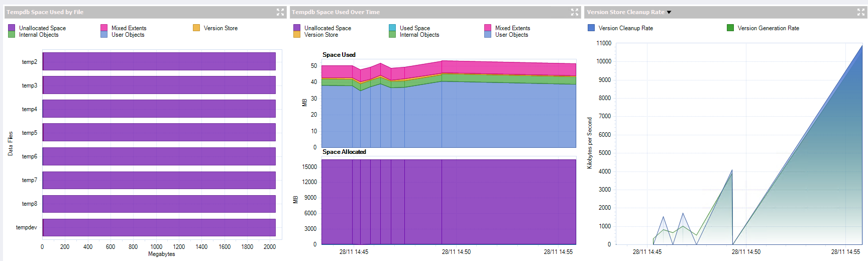
Task: Toggle Mixed Extents swatch in Space Used Over Time legend
Action: (488, 28)
